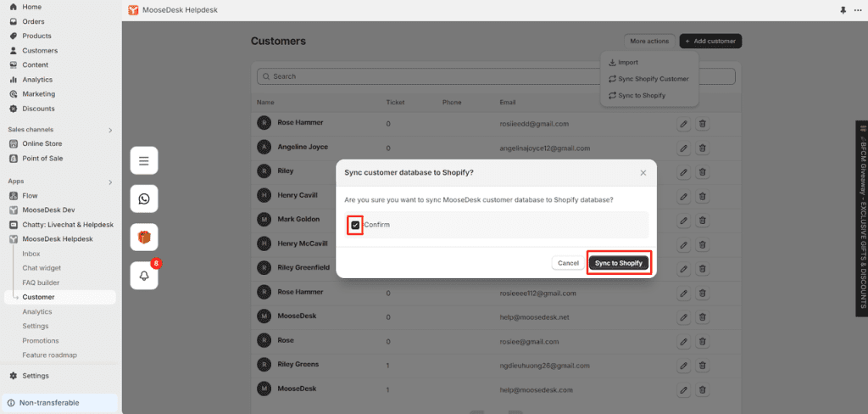Open the BFCM Giveaway side tab
The width and height of the screenshot is (868, 414).
coord(862,218)
